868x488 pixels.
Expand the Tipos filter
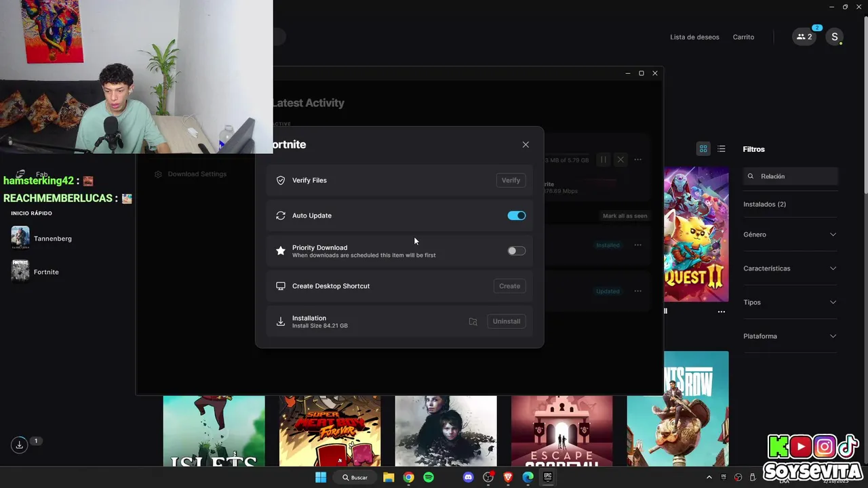click(x=790, y=302)
